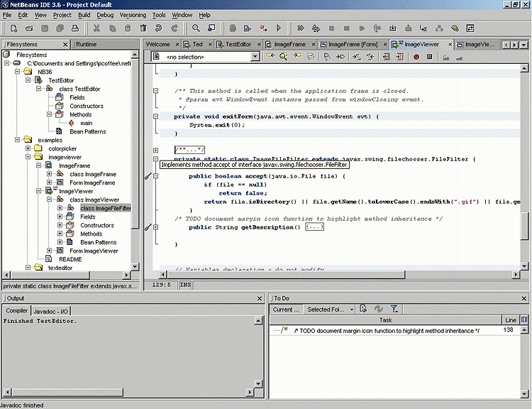Collapse the exitForm method code fold

[155, 116]
